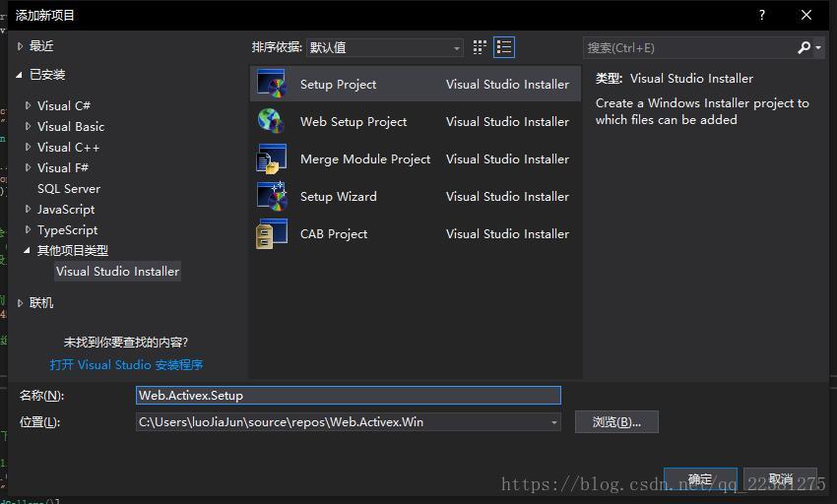Screen dimensions: 837x504
Task: Click the Setup Project template icon
Action: [x=271, y=84]
